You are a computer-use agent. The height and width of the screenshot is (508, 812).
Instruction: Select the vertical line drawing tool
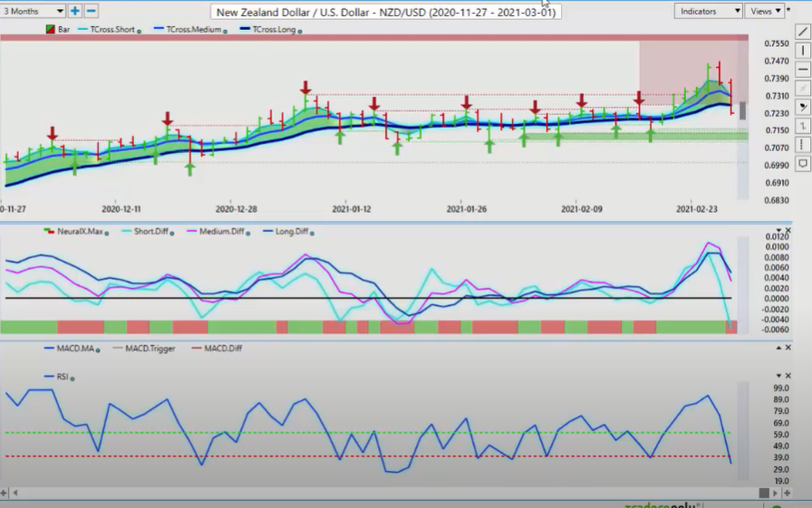[803, 50]
